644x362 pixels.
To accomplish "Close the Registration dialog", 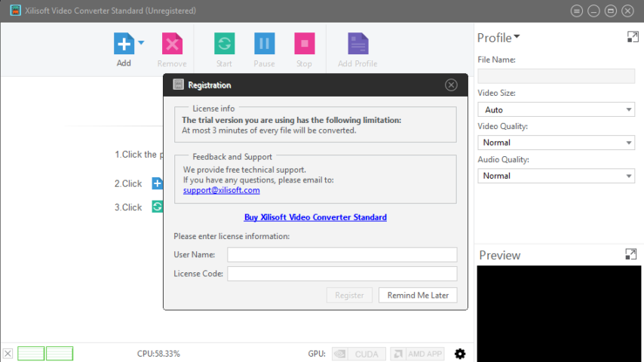I will coord(451,85).
